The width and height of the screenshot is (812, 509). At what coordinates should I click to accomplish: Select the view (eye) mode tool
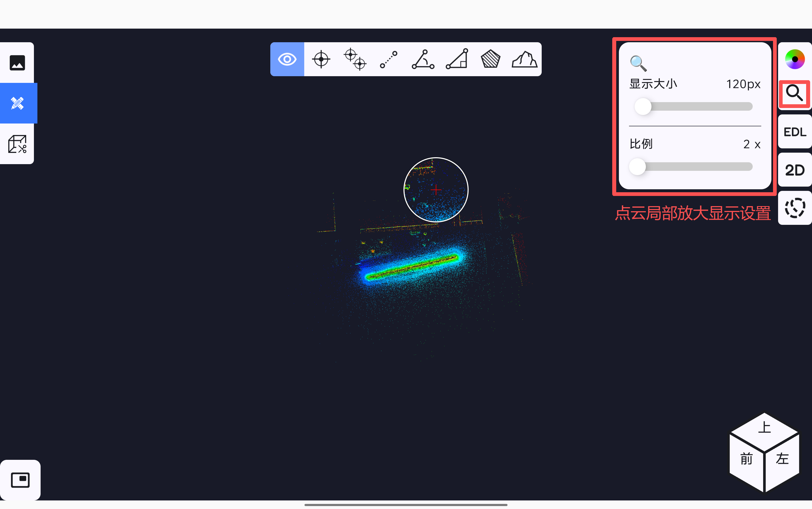click(x=287, y=59)
